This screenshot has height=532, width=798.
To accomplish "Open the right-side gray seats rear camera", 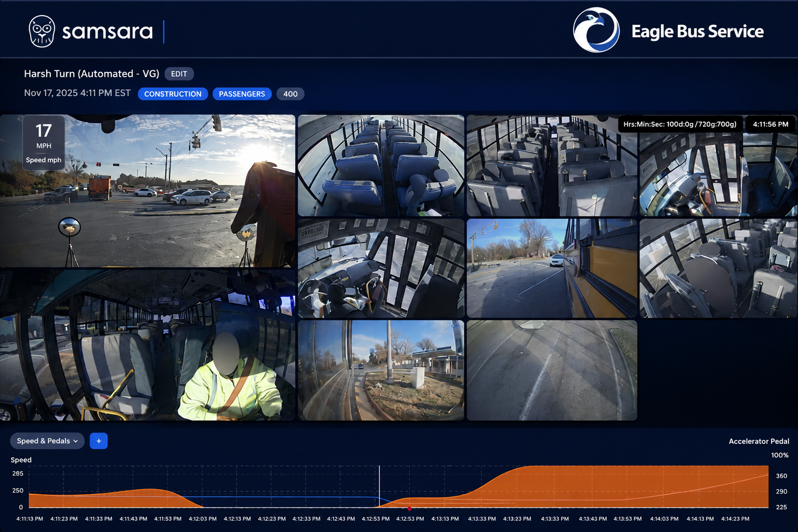I will coord(718,268).
